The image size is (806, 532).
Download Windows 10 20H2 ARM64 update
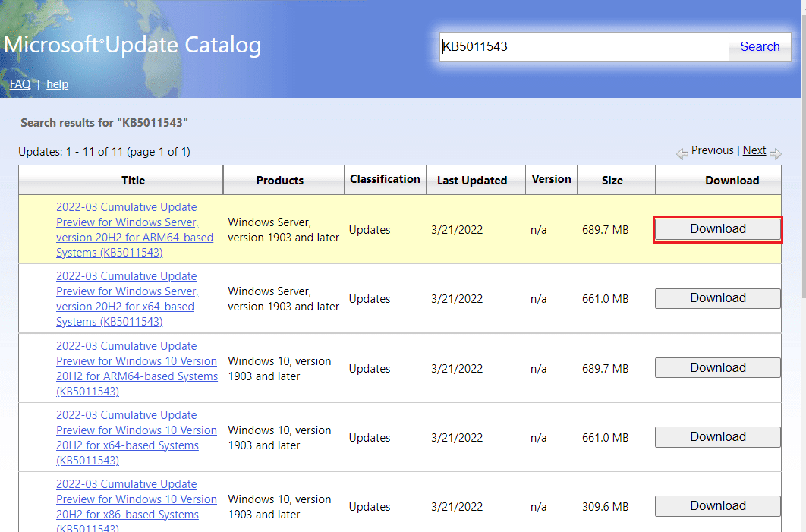click(718, 367)
